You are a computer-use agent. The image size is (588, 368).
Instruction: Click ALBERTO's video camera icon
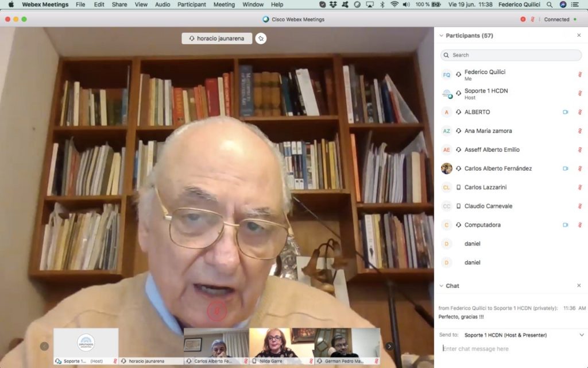point(566,112)
